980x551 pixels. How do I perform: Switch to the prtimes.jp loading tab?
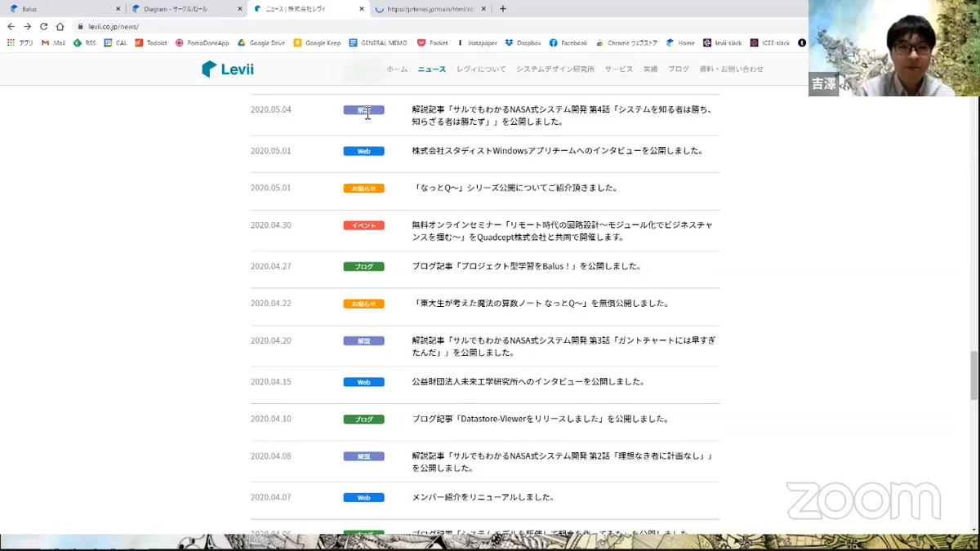coord(429,9)
